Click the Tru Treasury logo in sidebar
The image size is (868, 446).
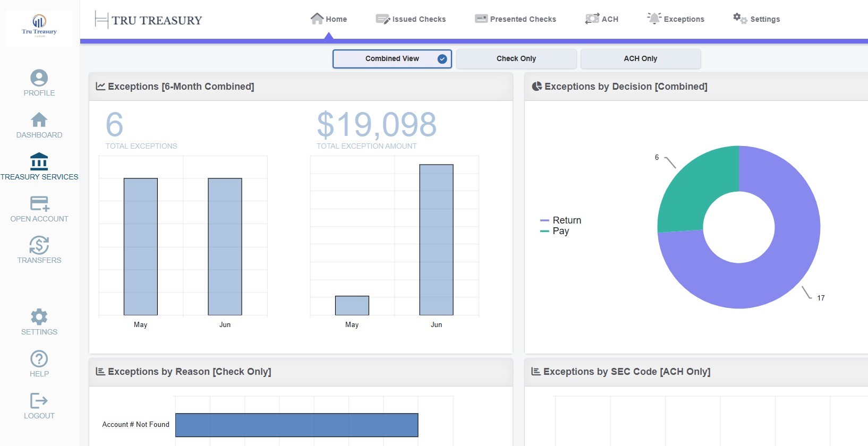pos(39,28)
